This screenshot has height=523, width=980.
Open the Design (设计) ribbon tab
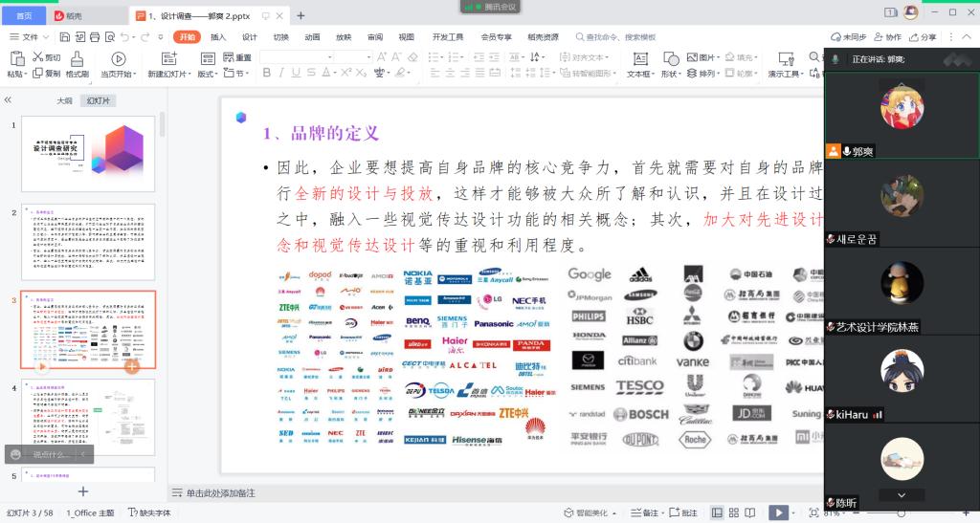pos(250,37)
